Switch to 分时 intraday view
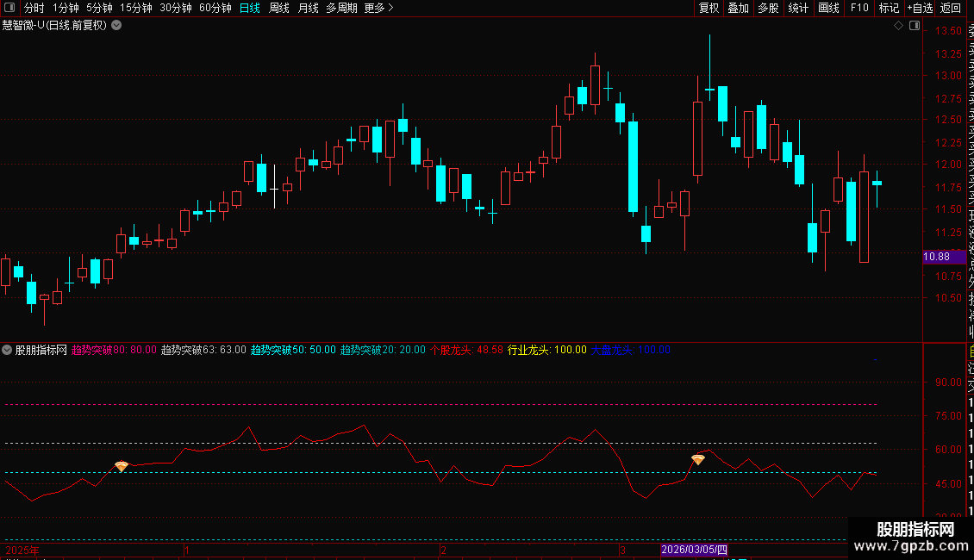This screenshot has width=974, height=560. pos(34,8)
